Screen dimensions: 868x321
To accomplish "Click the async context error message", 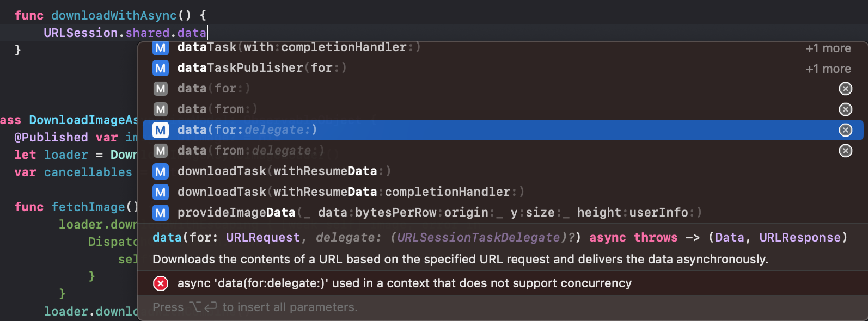I will click(x=404, y=283).
